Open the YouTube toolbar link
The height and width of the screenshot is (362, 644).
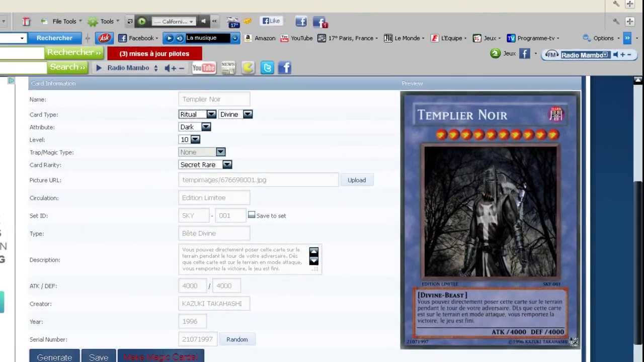(297, 38)
